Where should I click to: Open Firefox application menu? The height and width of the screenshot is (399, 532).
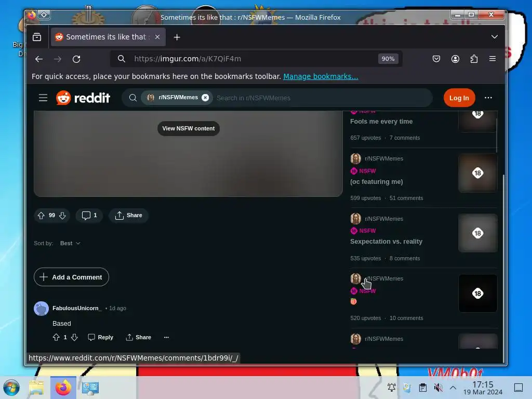point(493,59)
